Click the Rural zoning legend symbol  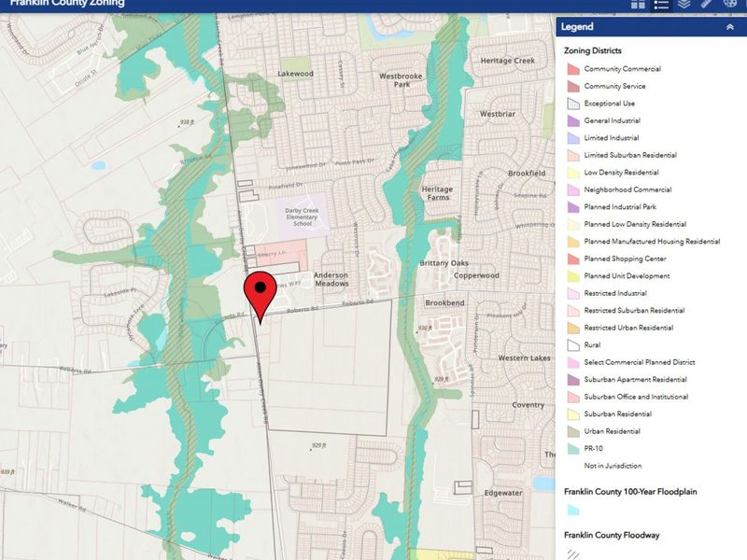coord(572,345)
